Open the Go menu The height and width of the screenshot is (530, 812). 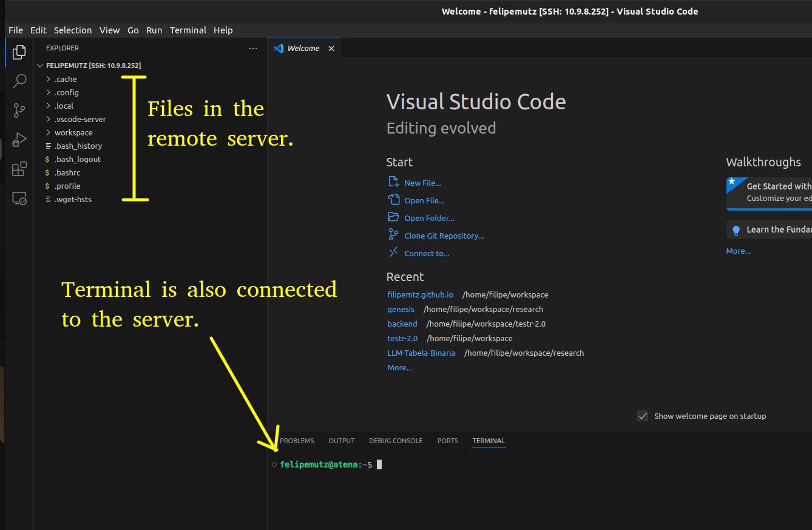point(133,30)
